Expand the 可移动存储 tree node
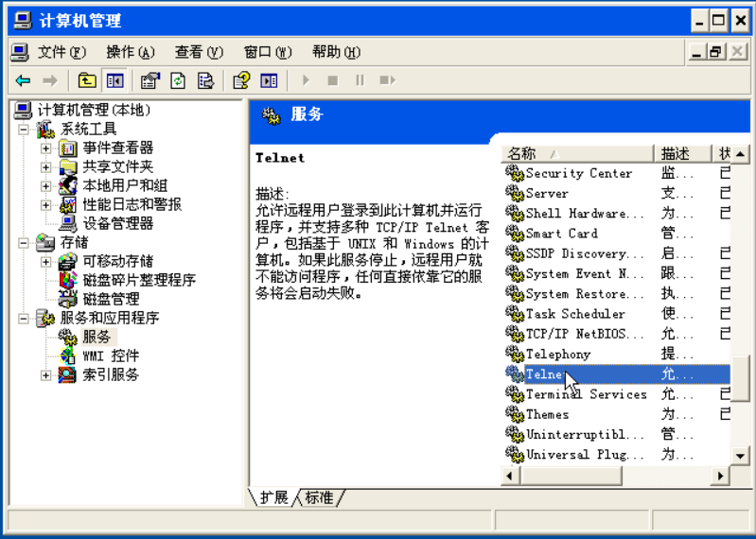756x539 pixels. tap(45, 262)
